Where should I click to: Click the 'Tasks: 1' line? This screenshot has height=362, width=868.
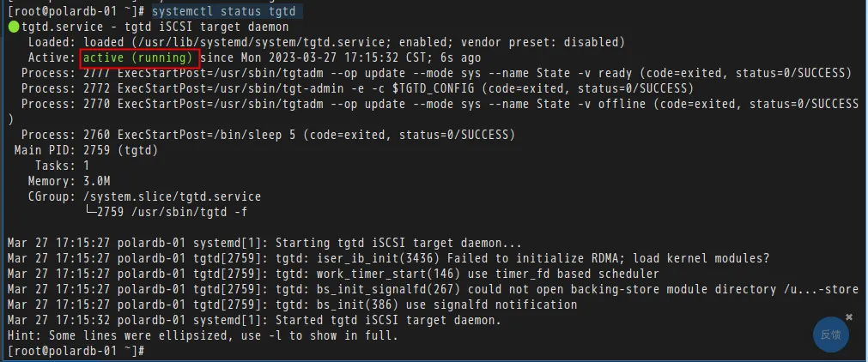tap(62, 166)
